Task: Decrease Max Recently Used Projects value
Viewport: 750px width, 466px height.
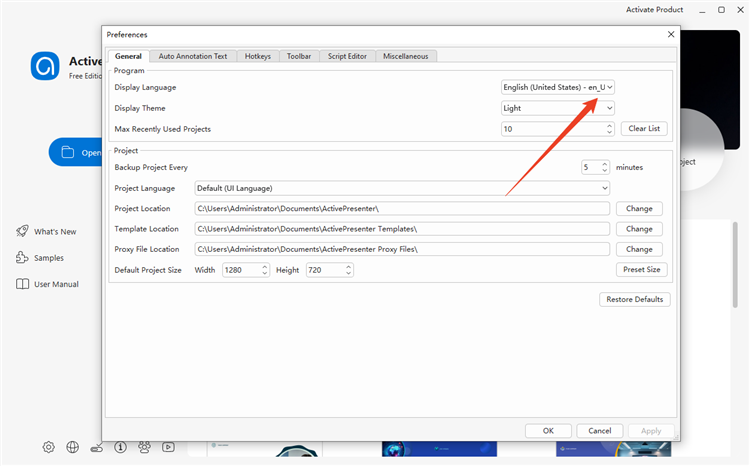Action: [x=609, y=132]
